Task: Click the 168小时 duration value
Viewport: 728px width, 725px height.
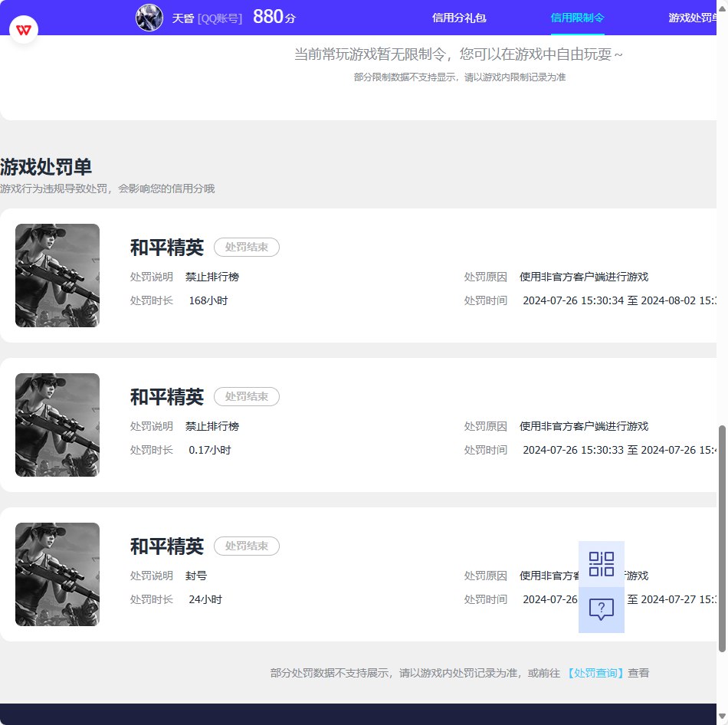Action: (208, 300)
